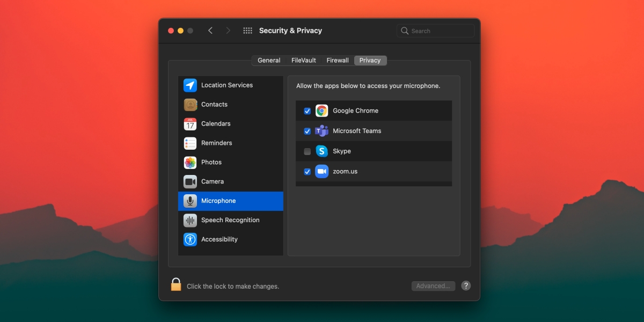Go forward with the right chevron
The width and height of the screenshot is (644, 322).
click(228, 31)
